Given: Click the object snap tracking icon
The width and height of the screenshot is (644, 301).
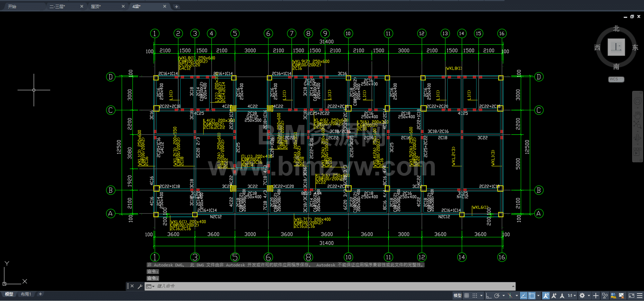Looking at the screenshot, I should click(x=523, y=296).
